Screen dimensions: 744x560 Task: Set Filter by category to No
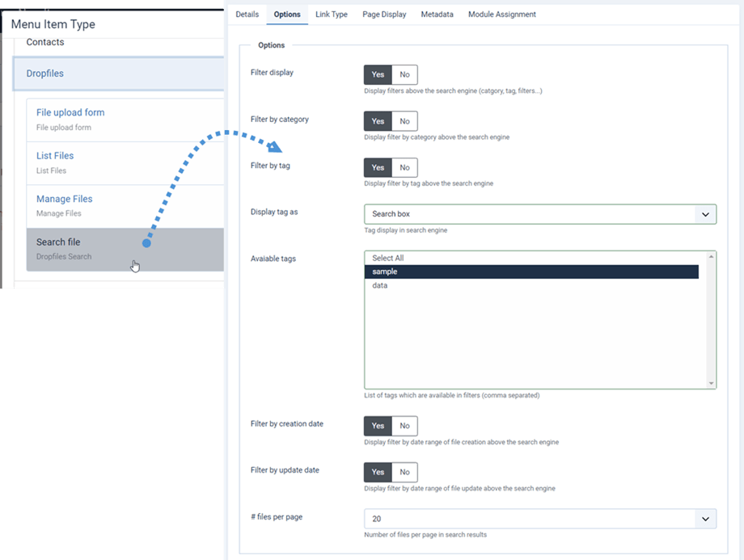(x=404, y=121)
